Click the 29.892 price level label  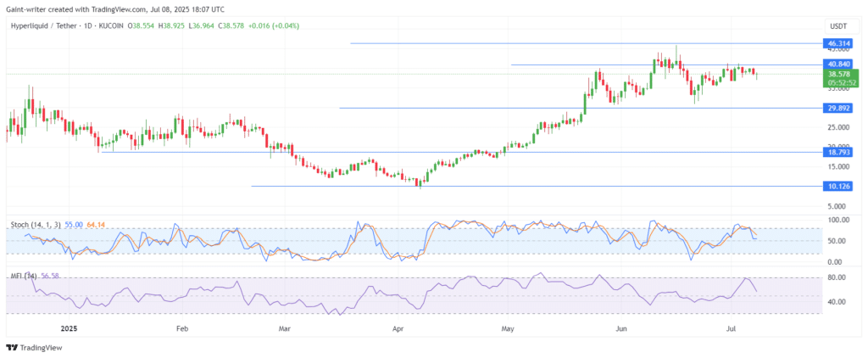point(837,108)
